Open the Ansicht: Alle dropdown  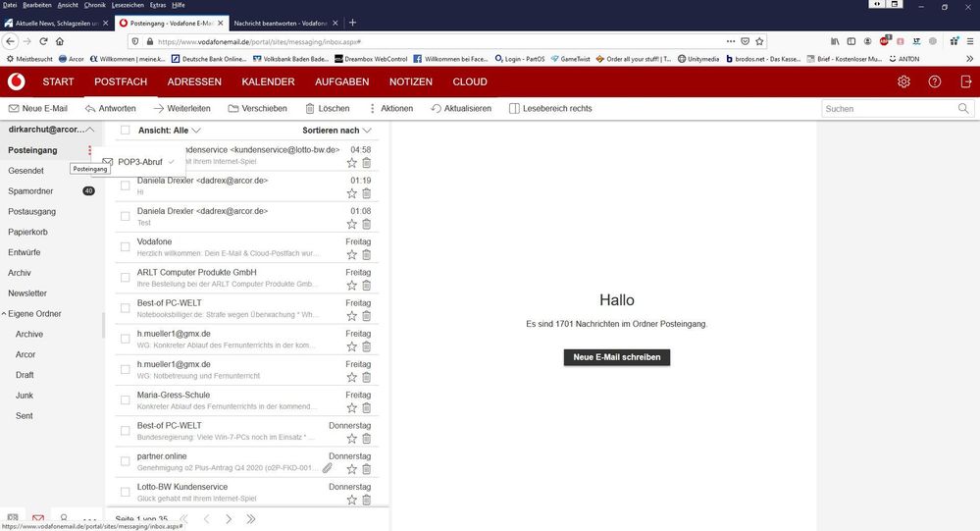click(170, 131)
